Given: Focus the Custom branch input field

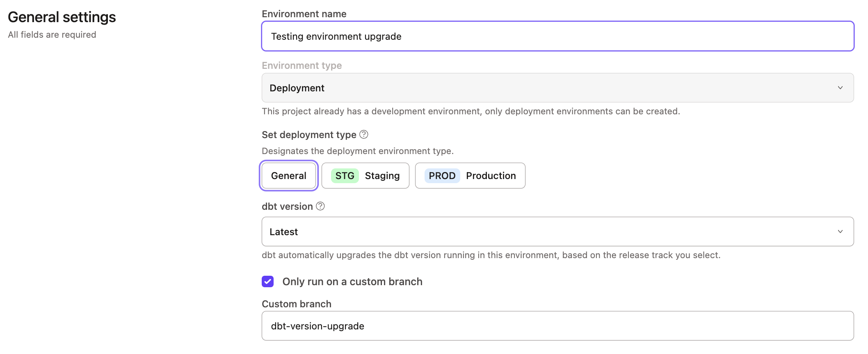Looking at the screenshot, I should tap(557, 326).
